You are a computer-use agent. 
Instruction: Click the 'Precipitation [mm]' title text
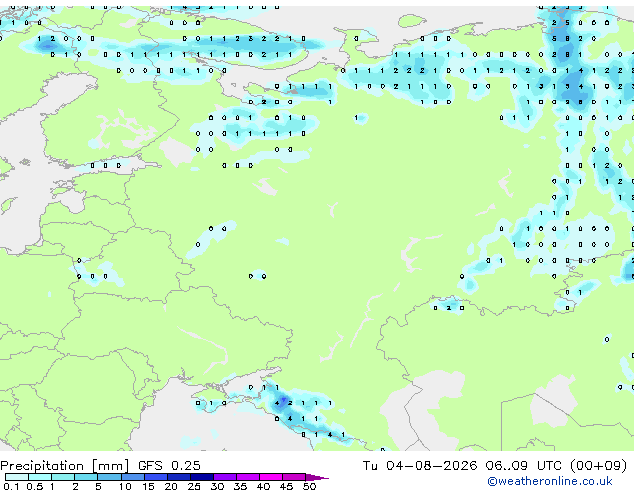pos(65,466)
